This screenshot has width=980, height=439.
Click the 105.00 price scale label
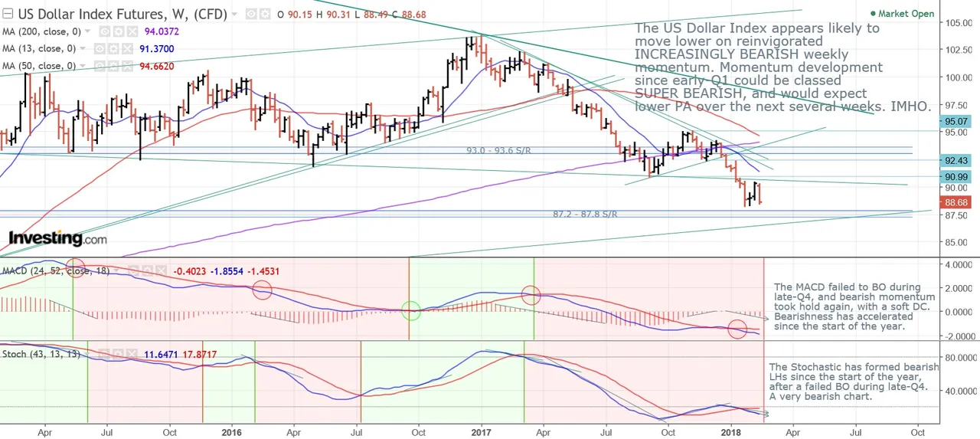pos(959,22)
